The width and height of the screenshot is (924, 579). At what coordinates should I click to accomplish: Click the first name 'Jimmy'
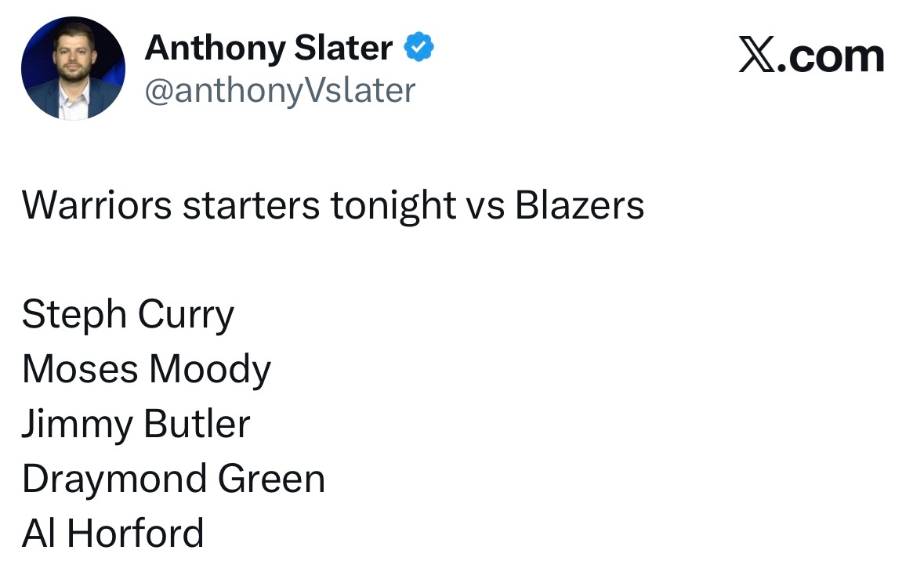tap(77, 424)
